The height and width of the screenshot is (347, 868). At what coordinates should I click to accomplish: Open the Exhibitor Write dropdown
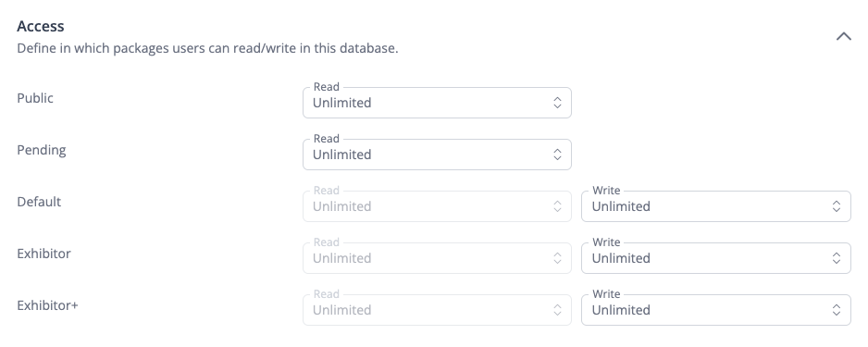[x=715, y=258]
